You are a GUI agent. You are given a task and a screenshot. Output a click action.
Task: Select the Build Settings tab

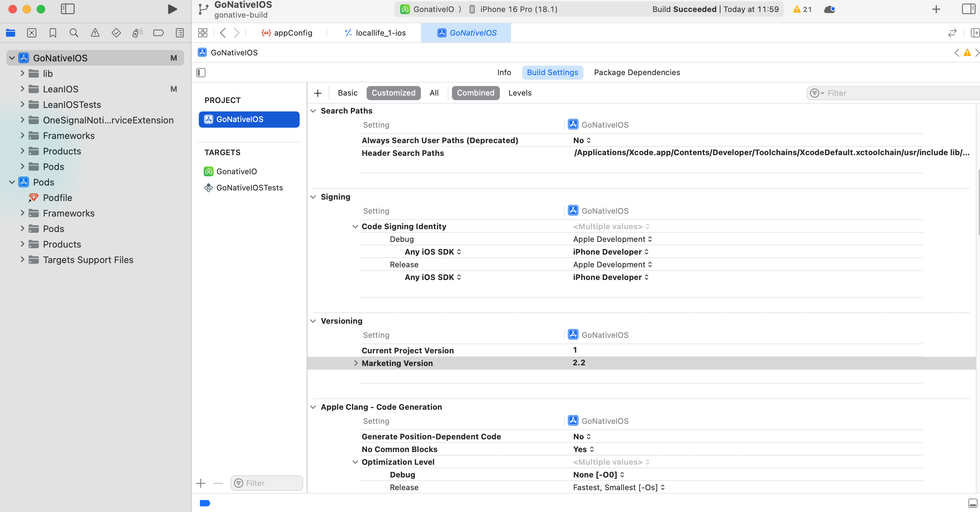tap(552, 73)
